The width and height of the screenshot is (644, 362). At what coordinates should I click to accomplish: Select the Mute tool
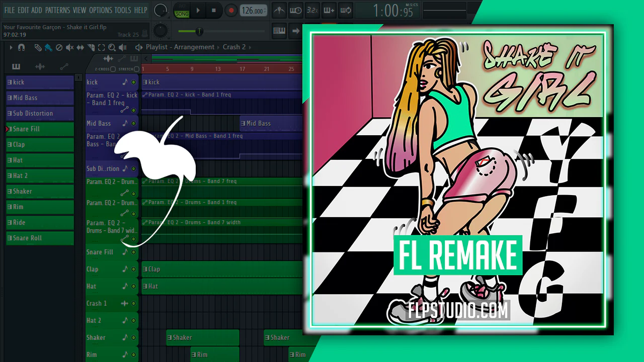pyautogui.click(x=69, y=47)
